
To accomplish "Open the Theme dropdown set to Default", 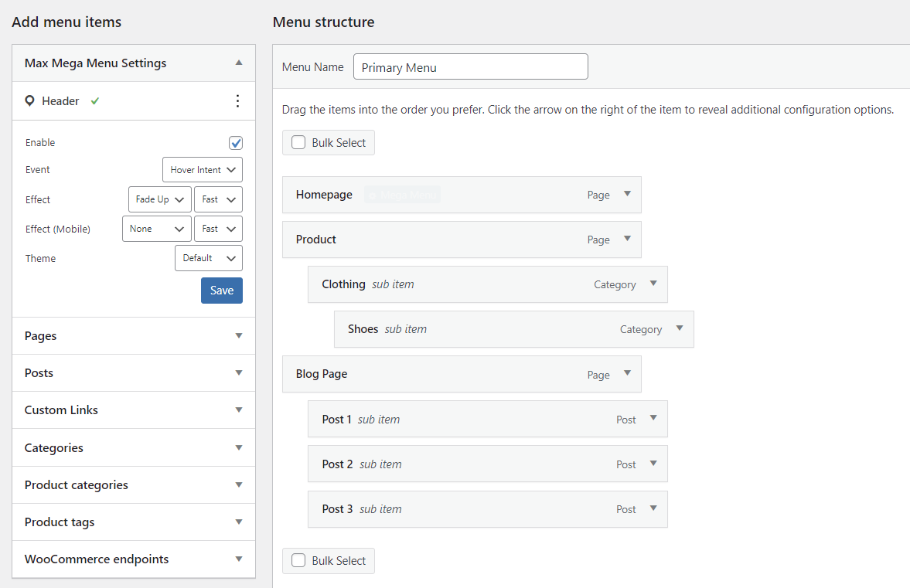I will (208, 257).
